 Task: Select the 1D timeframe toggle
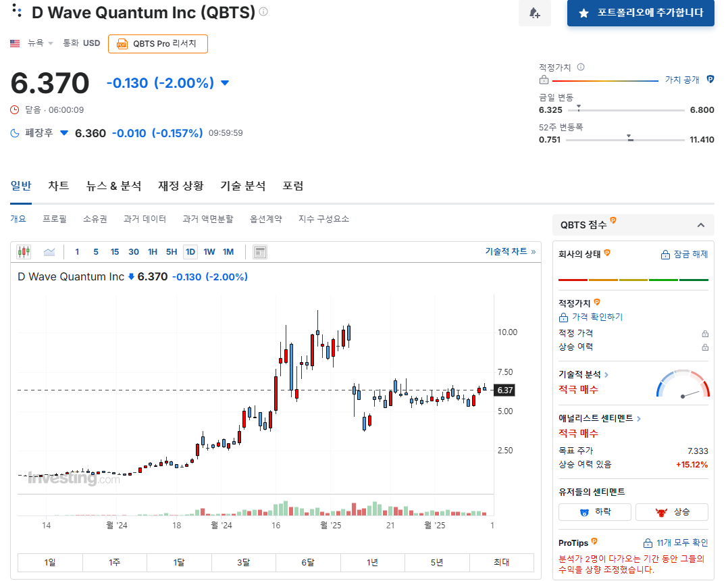pos(190,251)
